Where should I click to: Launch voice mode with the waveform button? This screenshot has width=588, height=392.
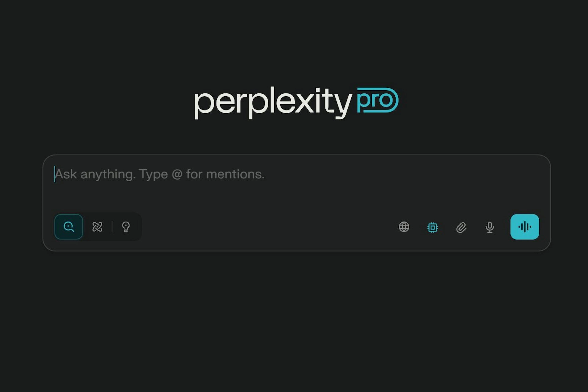(x=525, y=227)
